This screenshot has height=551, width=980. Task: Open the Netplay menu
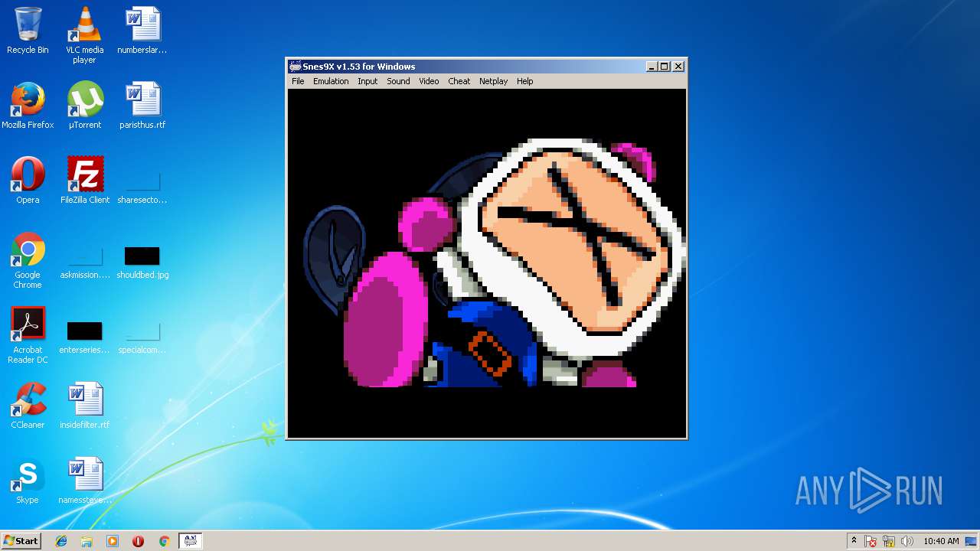click(493, 81)
